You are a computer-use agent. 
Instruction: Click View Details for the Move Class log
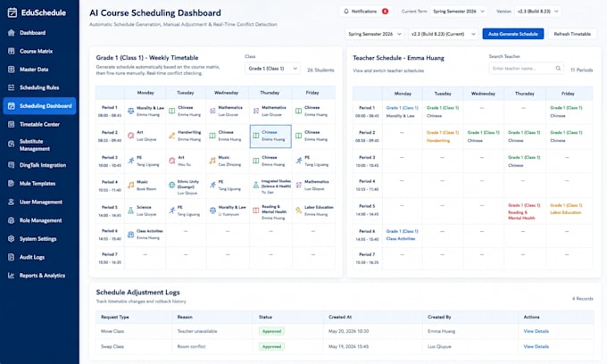click(x=536, y=331)
